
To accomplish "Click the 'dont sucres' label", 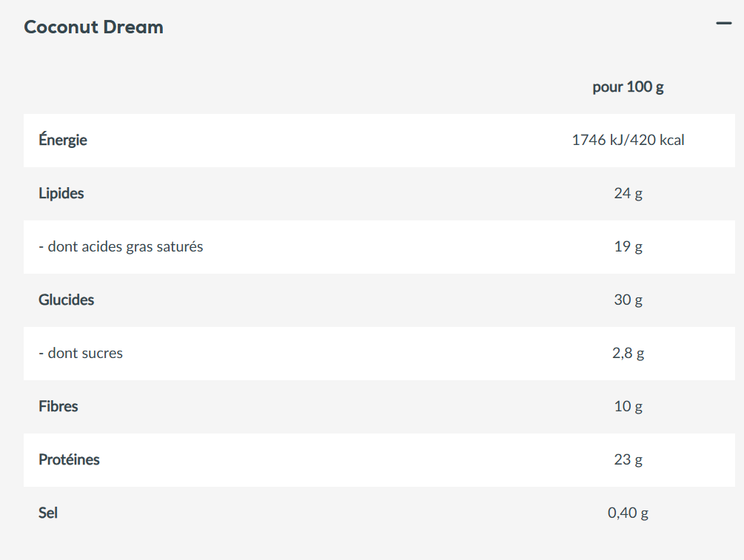I will tap(81, 353).
